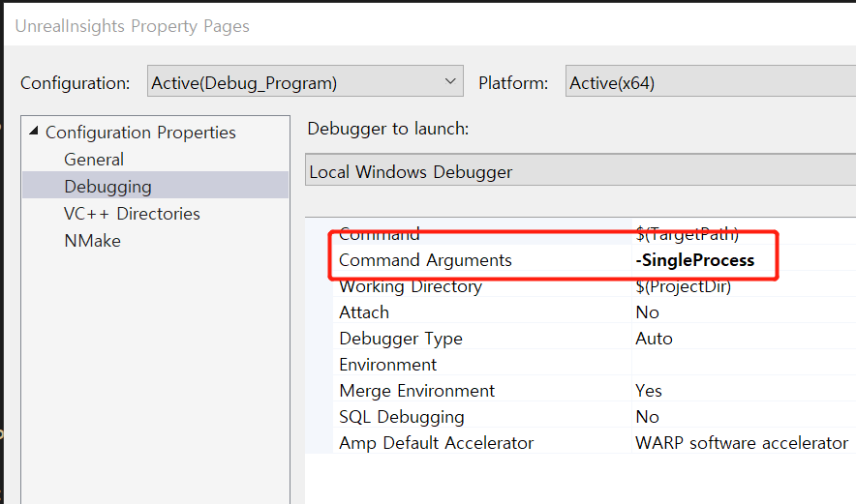Viewport: 856px width, 504px height.
Task: Select the Attach property value No
Action: (647, 312)
